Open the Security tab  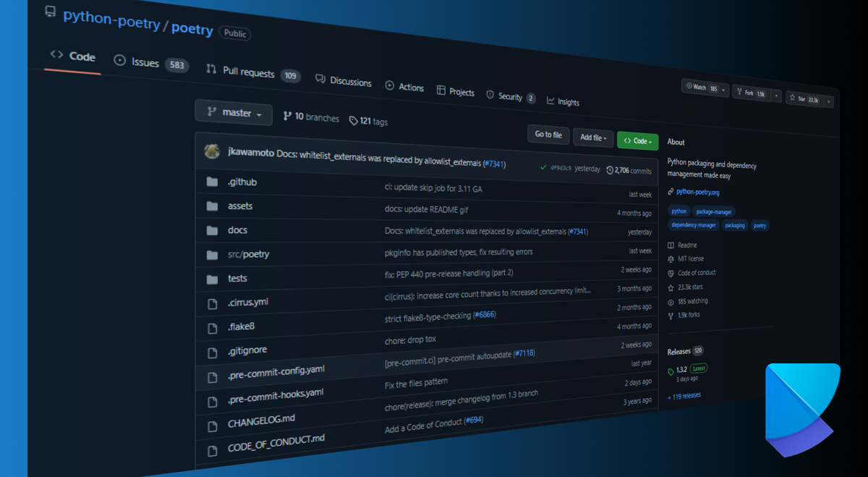click(x=511, y=96)
